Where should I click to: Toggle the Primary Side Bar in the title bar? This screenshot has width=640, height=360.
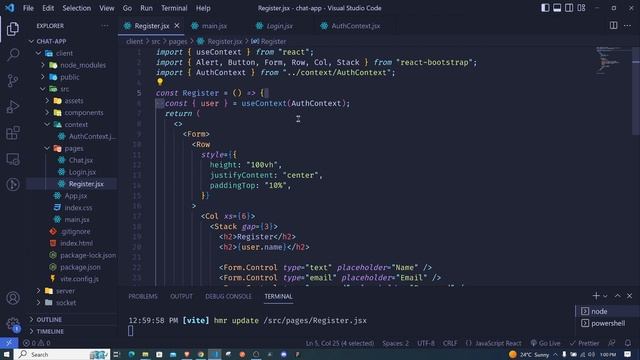coord(545,8)
